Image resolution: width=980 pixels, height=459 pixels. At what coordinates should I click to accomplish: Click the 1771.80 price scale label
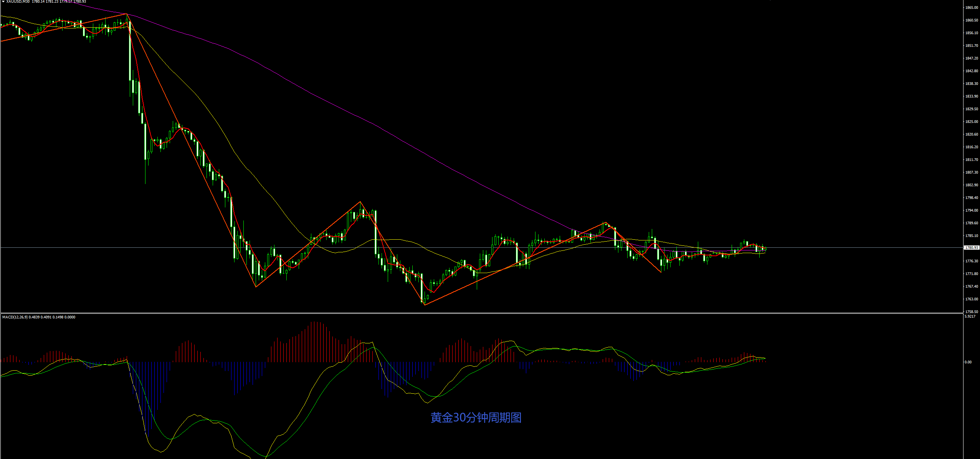pyautogui.click(x=972, y=273)
